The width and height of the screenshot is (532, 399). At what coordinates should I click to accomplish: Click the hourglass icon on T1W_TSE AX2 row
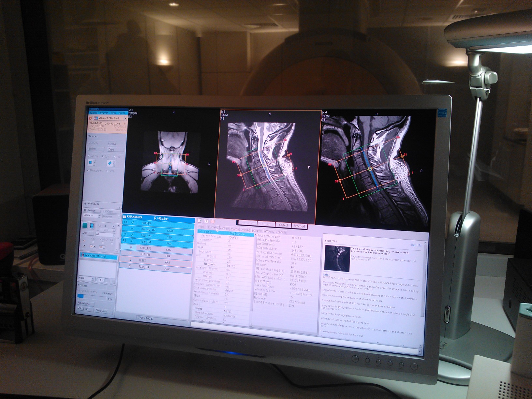coord(130,266)
